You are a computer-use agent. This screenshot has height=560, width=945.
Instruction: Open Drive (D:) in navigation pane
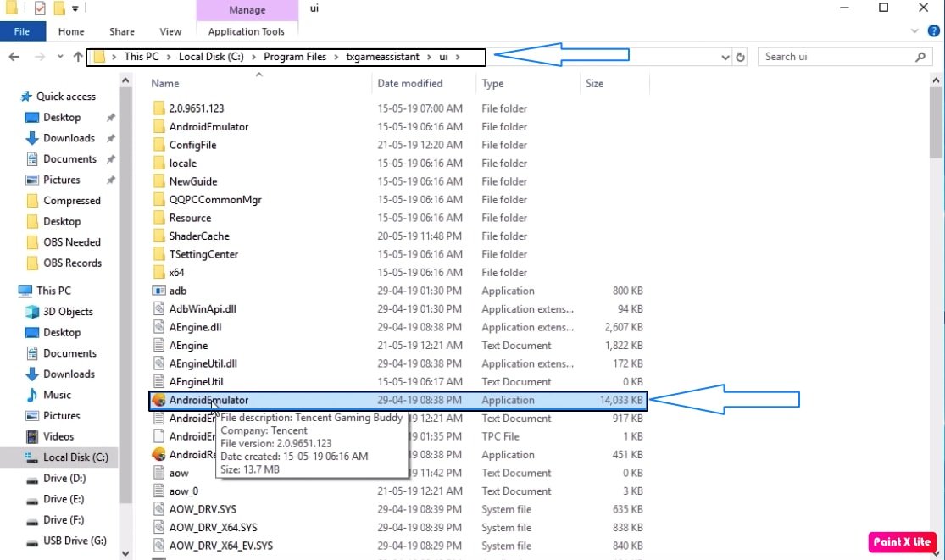pos(64,478)
